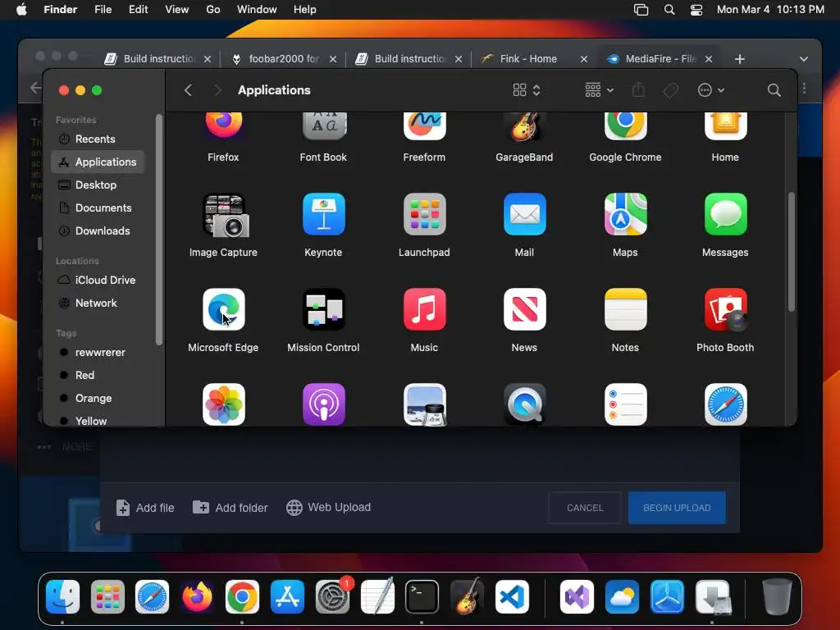This screenshot has height=630, width=840.
Task: Select the Home app icon
Action: 725,126
